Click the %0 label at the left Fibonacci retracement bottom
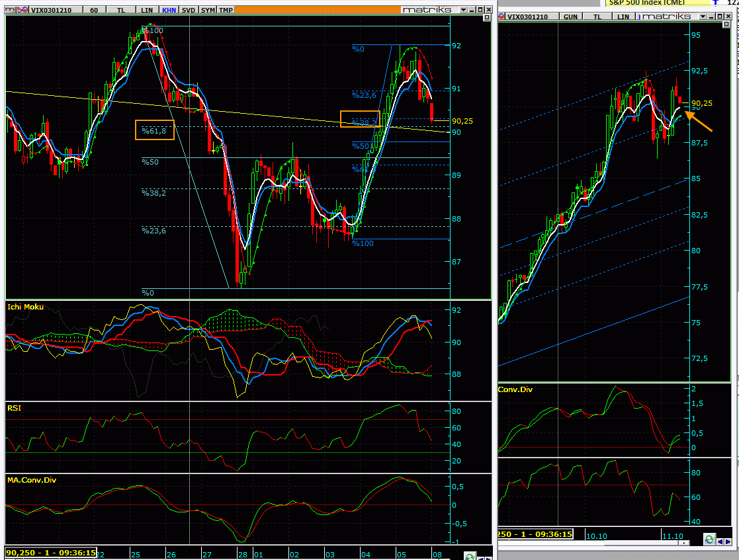Screen dimensions: 739x560 (148, 293)
